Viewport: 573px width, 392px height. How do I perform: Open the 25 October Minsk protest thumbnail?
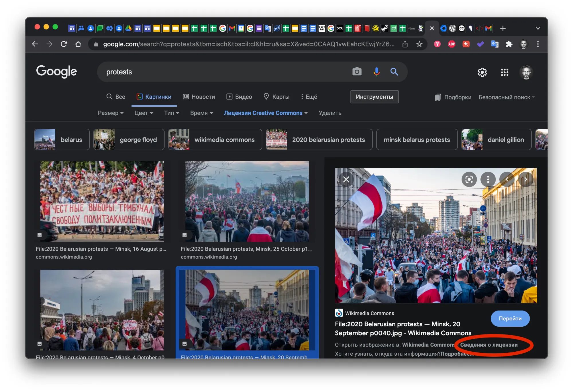point(247,201)
